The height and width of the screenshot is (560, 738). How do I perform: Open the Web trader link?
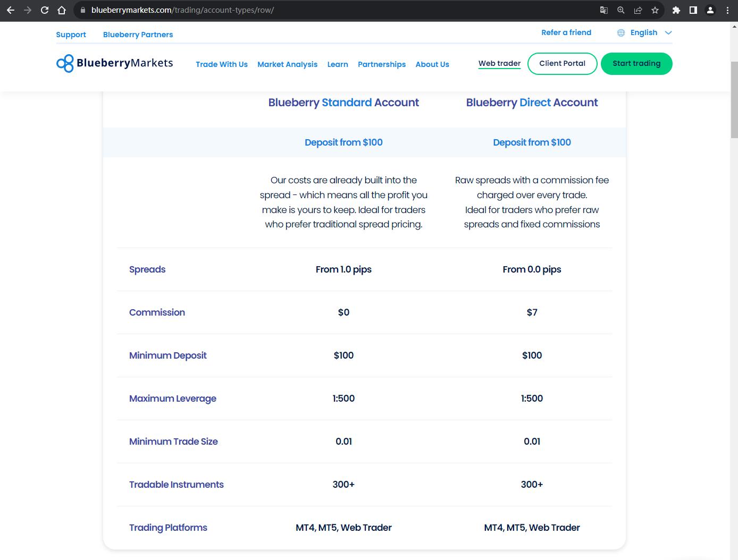(x=499, y=63)
